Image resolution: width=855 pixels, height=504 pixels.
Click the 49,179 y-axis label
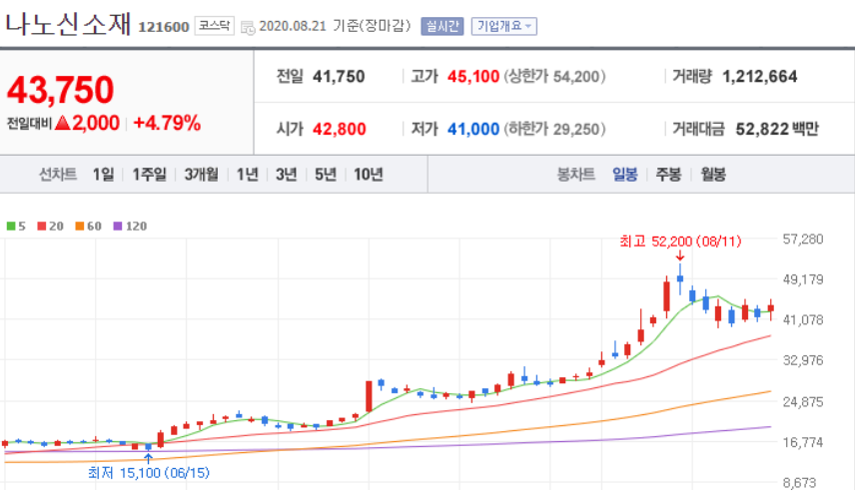[x=803, y=279]
